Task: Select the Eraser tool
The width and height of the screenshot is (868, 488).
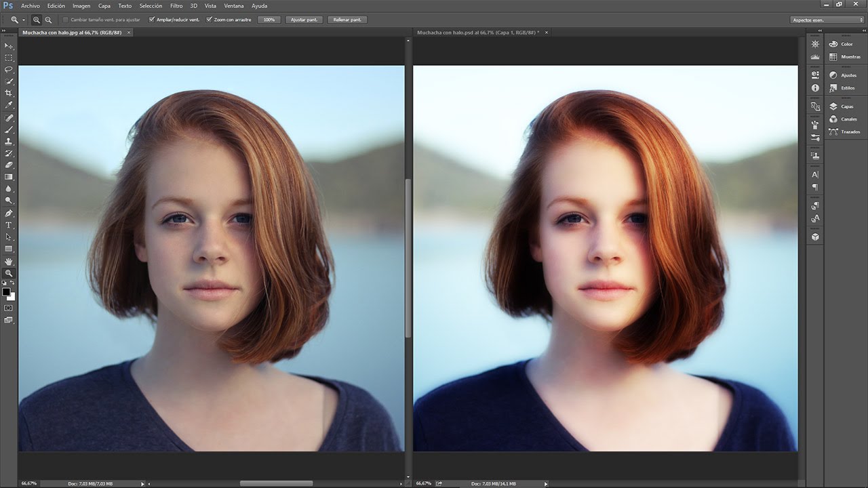Action: tap(9, 165)
